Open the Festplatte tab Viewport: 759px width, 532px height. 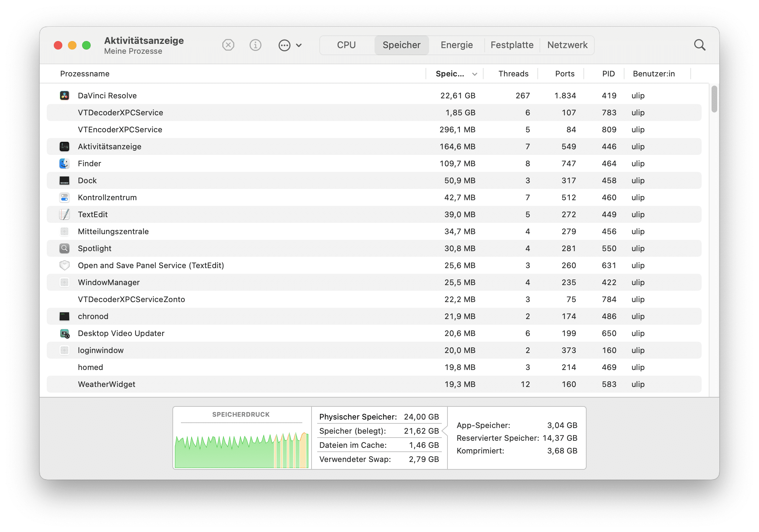(512, 45)
